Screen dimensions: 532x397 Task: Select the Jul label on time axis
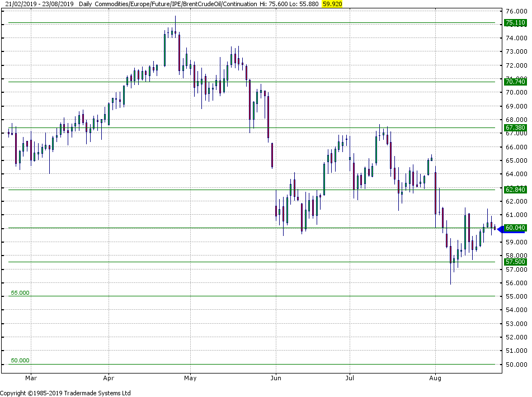(x=349, y=378)
